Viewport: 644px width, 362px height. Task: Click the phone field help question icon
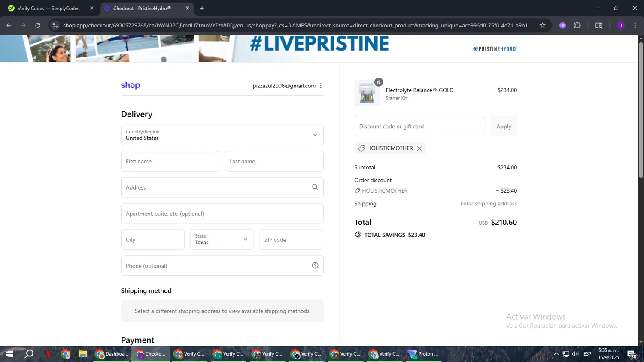315,265
